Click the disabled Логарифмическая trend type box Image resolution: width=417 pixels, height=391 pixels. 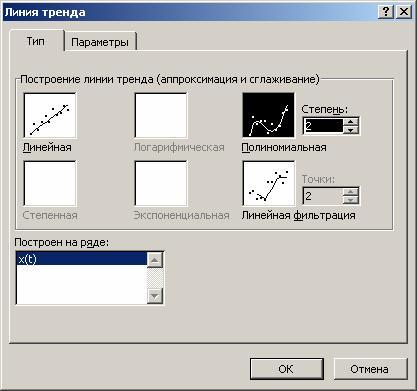[x=161, y=115]
